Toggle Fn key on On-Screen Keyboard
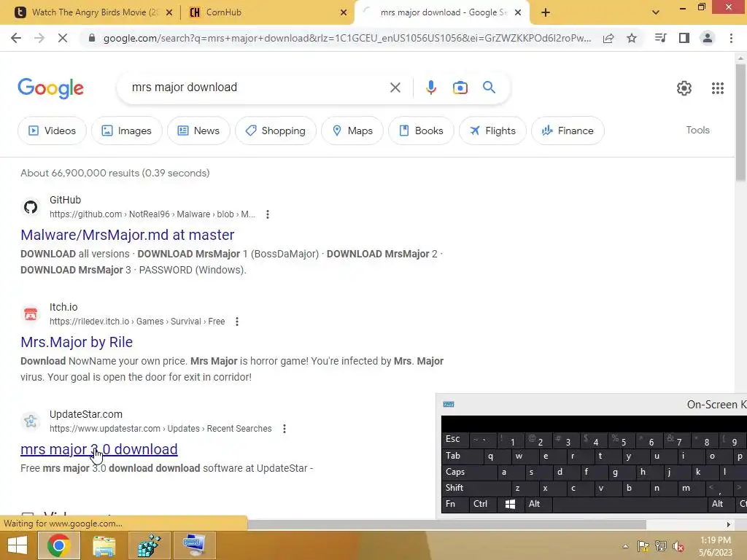747x560 pixels. (454, 504)
